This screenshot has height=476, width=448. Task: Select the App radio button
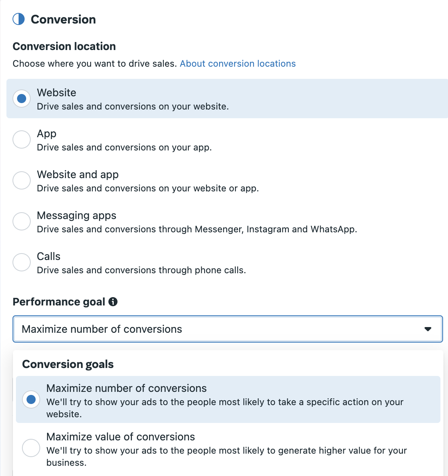pos(22,139)
